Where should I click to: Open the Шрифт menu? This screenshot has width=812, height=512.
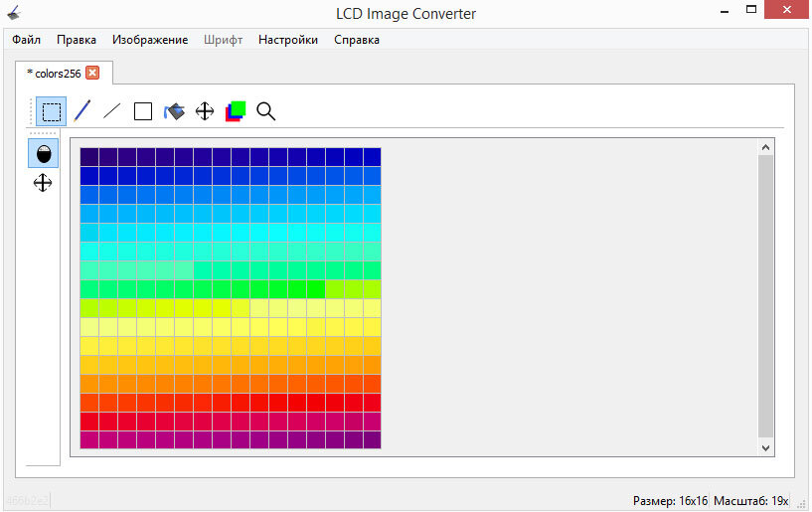point(224,40)
